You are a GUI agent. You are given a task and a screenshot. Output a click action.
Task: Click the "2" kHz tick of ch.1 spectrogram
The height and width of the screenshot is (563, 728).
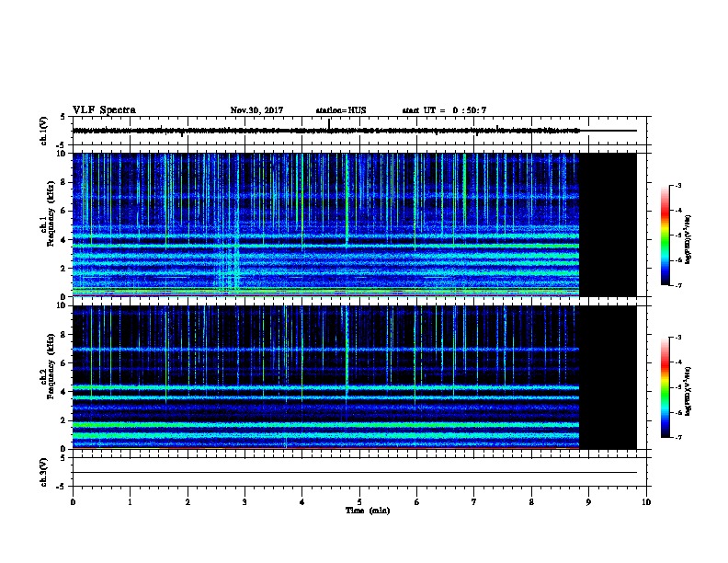(63, 268)
